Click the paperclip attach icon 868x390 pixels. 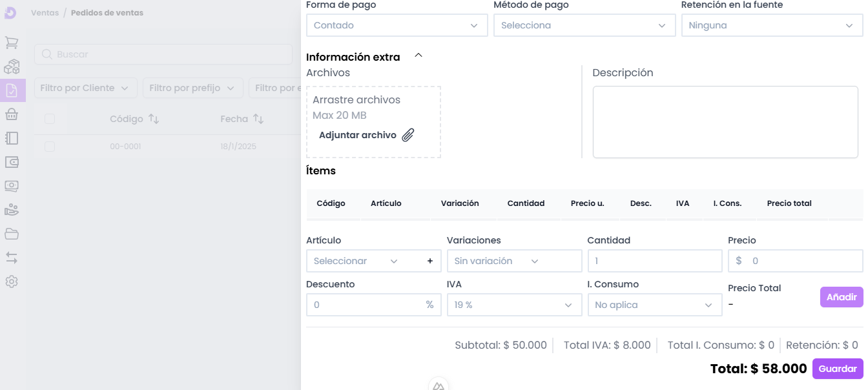408,135
